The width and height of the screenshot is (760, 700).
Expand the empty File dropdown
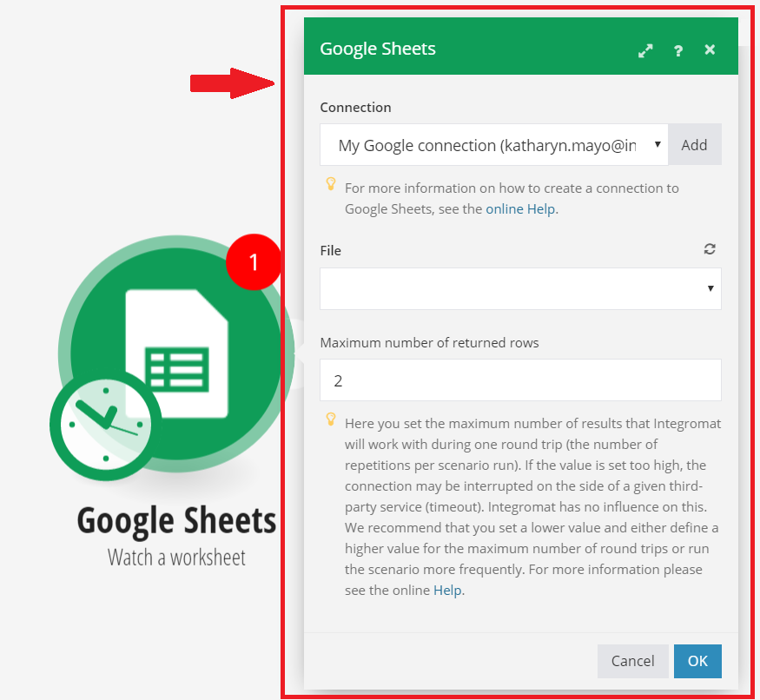pos(519,288)
